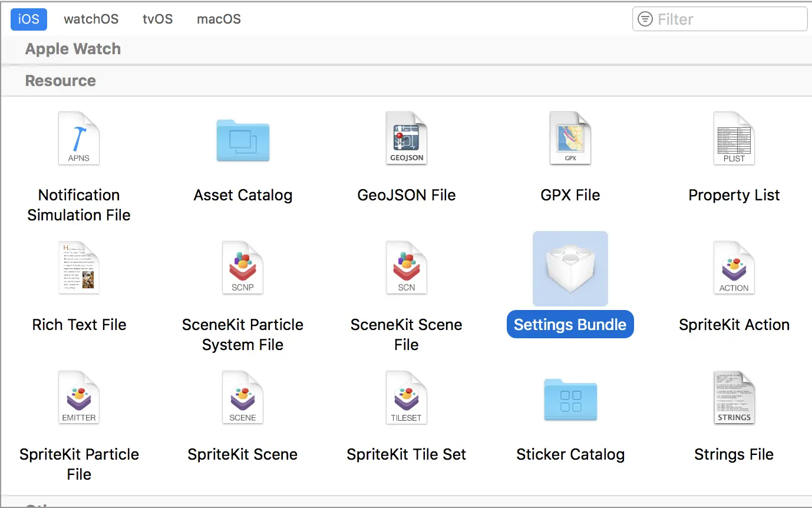The image size is (812, 508).
Task: Select the SpriteKit Tile Set icon
Action: [x=407, y=398]
